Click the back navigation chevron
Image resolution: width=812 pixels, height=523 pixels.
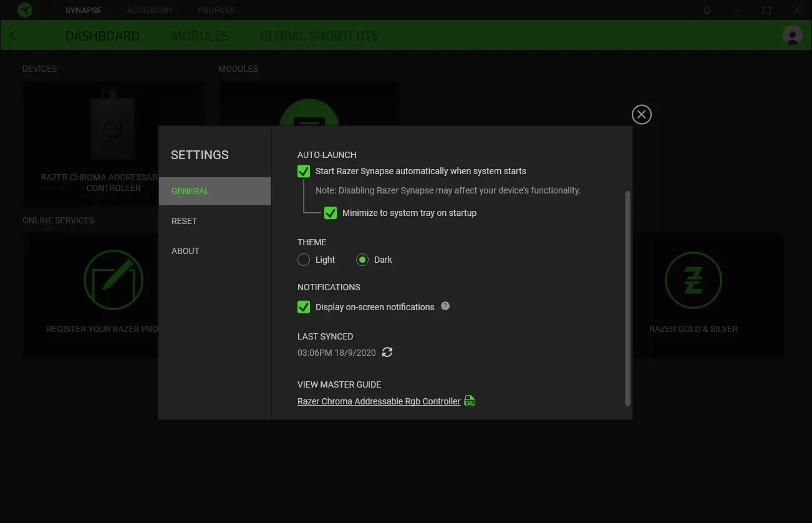pyautogui.click(x=12, y=35)
